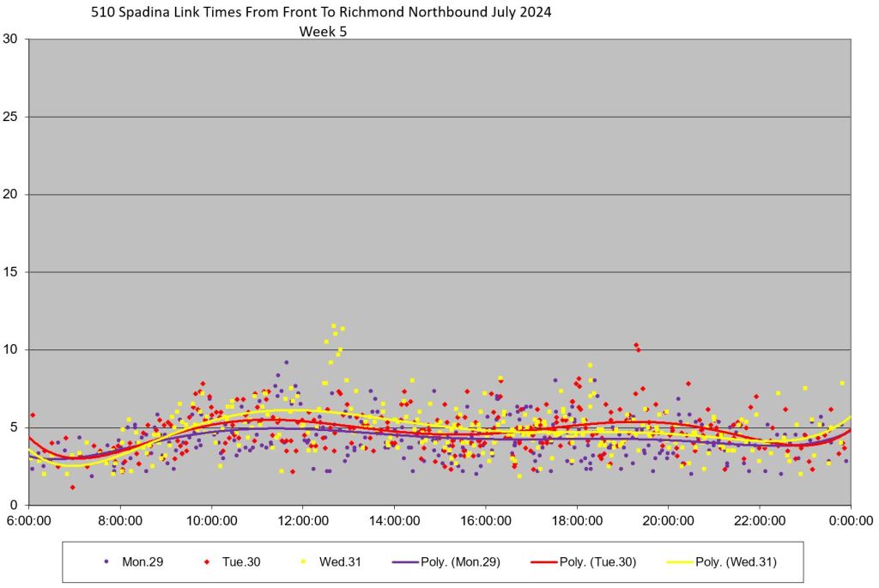The width and height of the screenshot is (879, 588).
Task: Click the 30 y-axis label
Action: (10, 39)
